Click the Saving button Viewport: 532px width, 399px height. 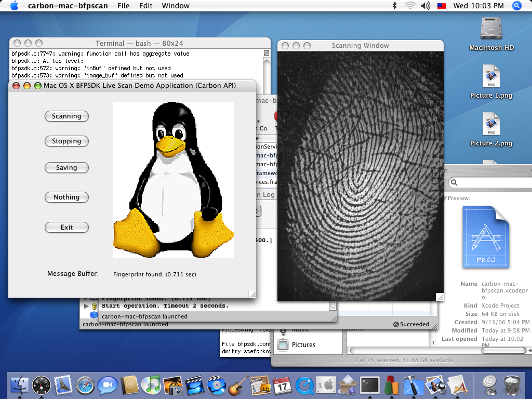[x=66, y=168]
